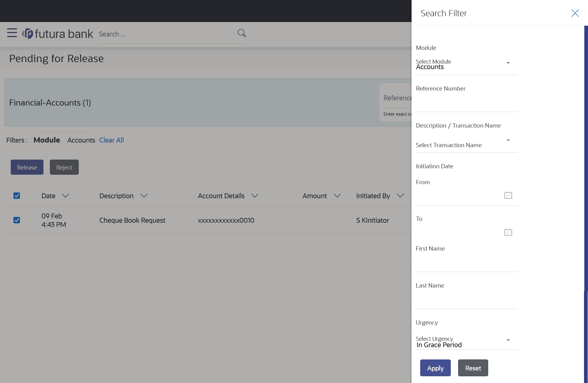Click the search magnifier icon
The height and width of the screenshot is (383, 588).
242,33
